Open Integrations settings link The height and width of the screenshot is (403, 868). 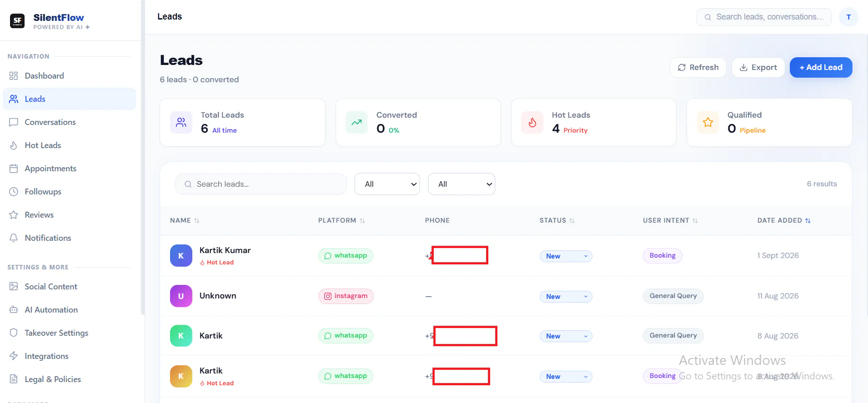tap(70, 356)
